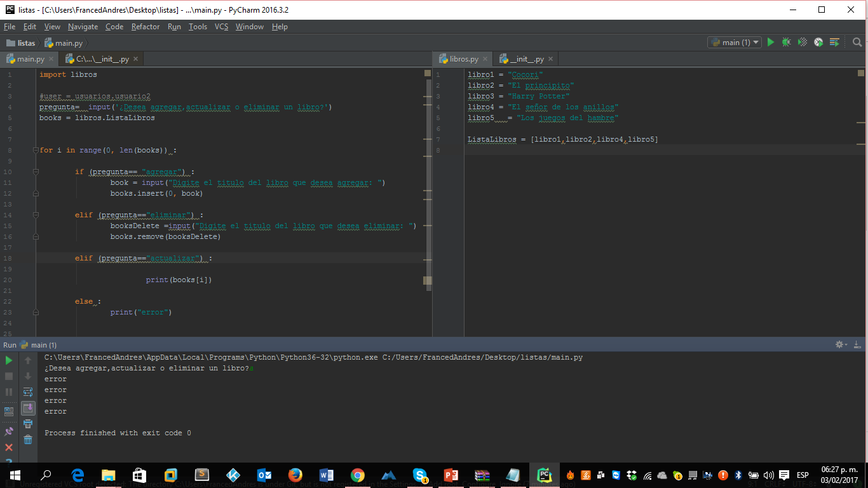Click 'Process finished with exit code 0'

118,433
